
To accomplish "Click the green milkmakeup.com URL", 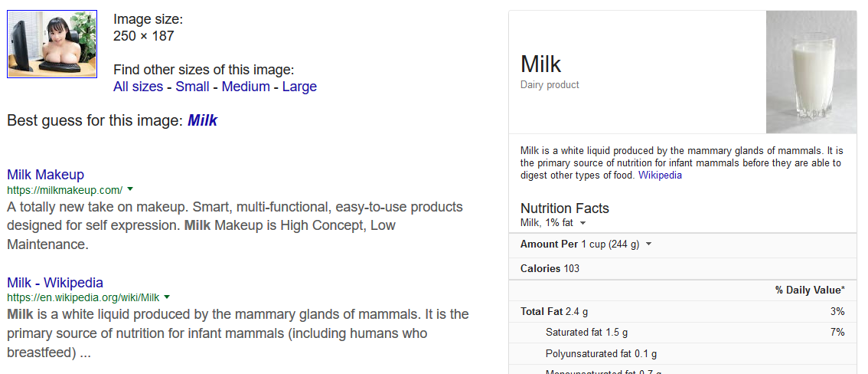I will 64,190.
